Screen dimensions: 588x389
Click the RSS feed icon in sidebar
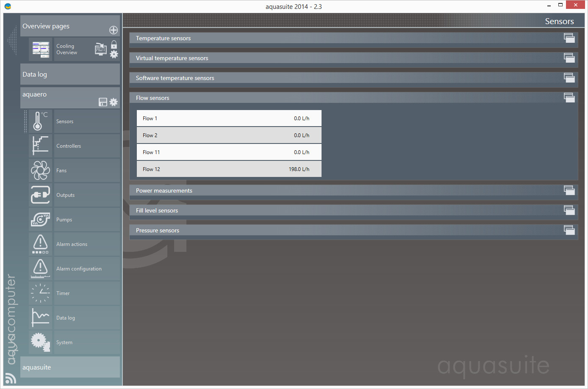pyautogui.click(x=11, y=378)
